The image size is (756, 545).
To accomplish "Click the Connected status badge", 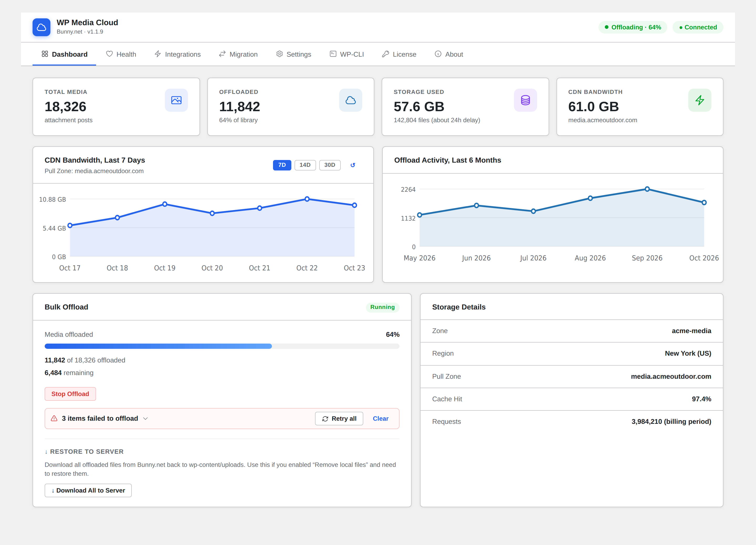I will coord(698,27).
